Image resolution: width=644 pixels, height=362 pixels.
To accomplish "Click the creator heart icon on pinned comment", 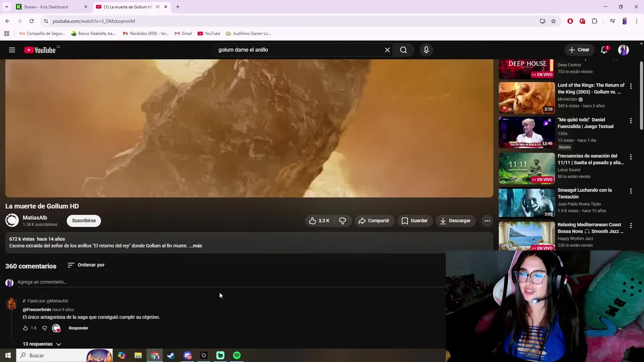I will tap(56, 328).
